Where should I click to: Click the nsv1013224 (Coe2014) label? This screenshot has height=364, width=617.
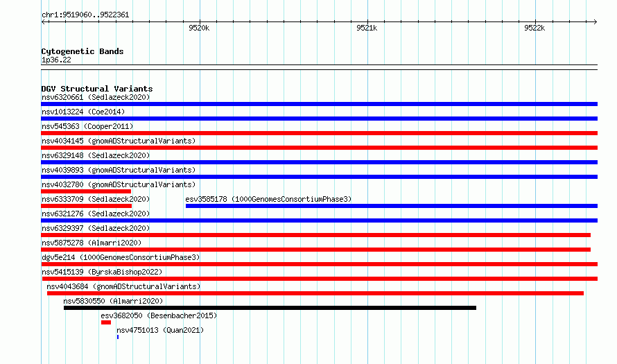tap(83, 112)
